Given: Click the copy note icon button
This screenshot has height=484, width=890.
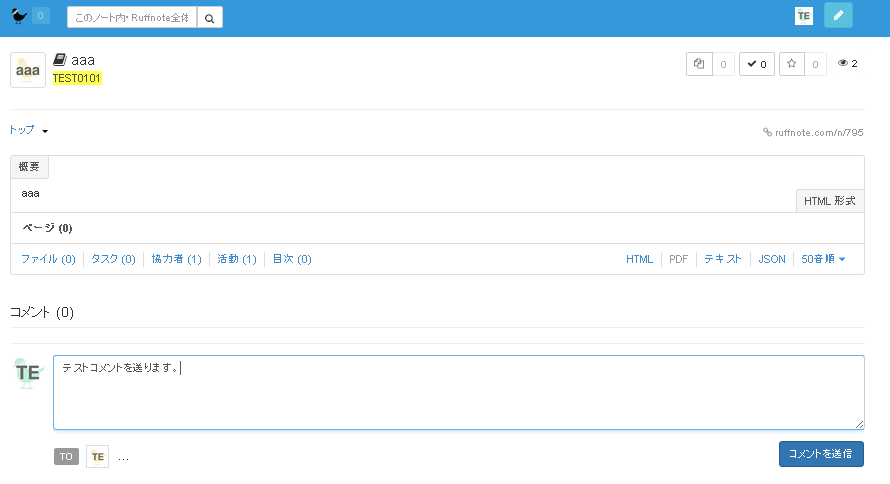Looking at the screenshot, I should (x=699, y=64).
